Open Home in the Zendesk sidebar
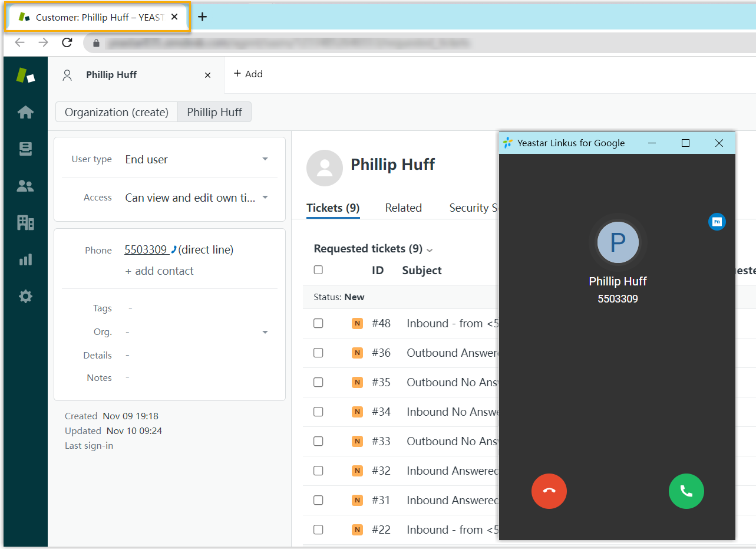 [25, 112]
